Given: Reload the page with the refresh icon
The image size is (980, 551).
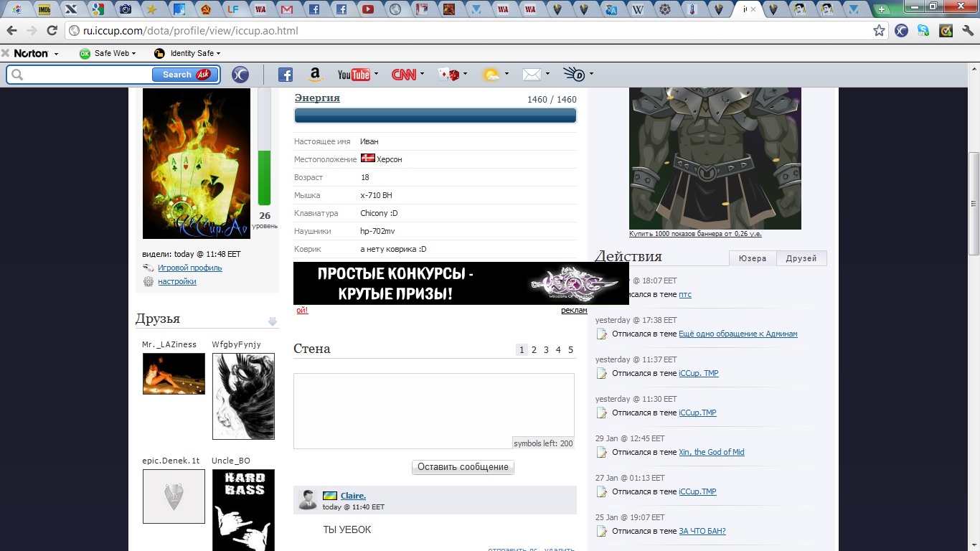Looking at the screenshot, I should [x=52, y=31].
